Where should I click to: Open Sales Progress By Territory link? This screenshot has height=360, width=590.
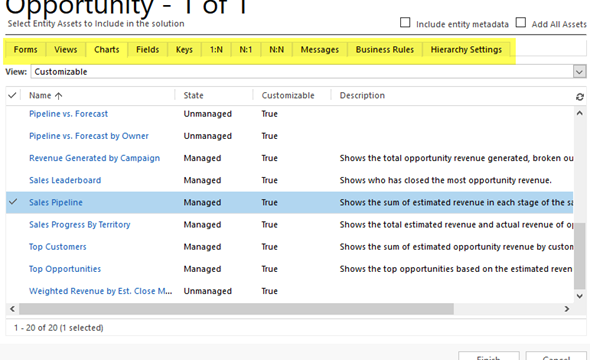click(x=80, y=225)
